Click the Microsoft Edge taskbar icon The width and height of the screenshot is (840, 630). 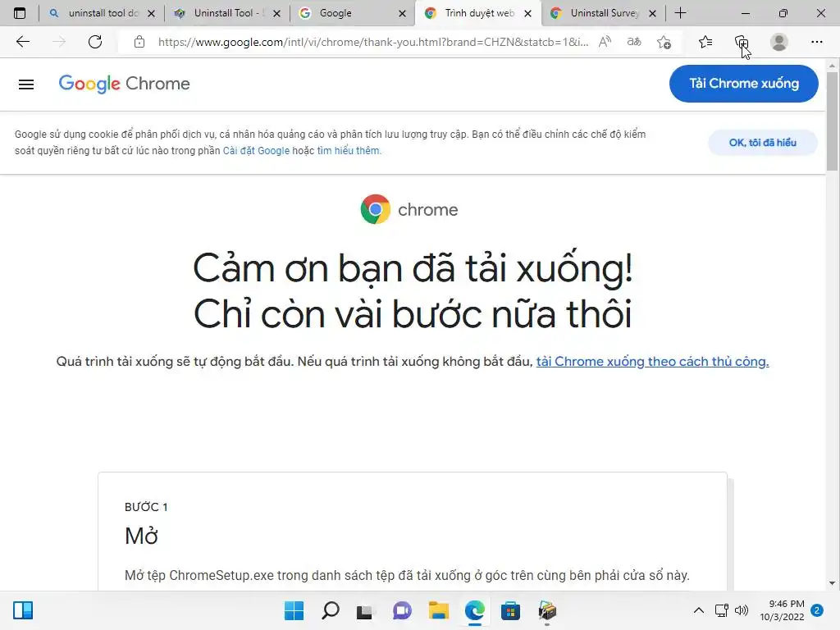point(475,610)
